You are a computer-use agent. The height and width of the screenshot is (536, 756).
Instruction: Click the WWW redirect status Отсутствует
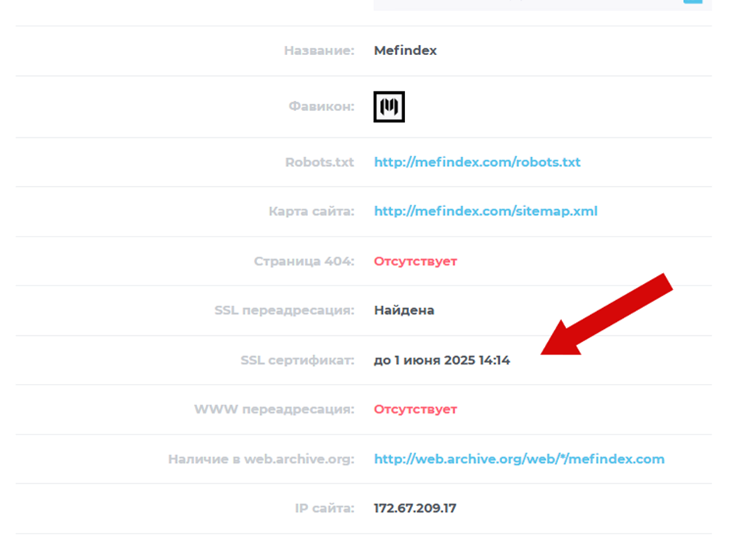coord(415,410)
